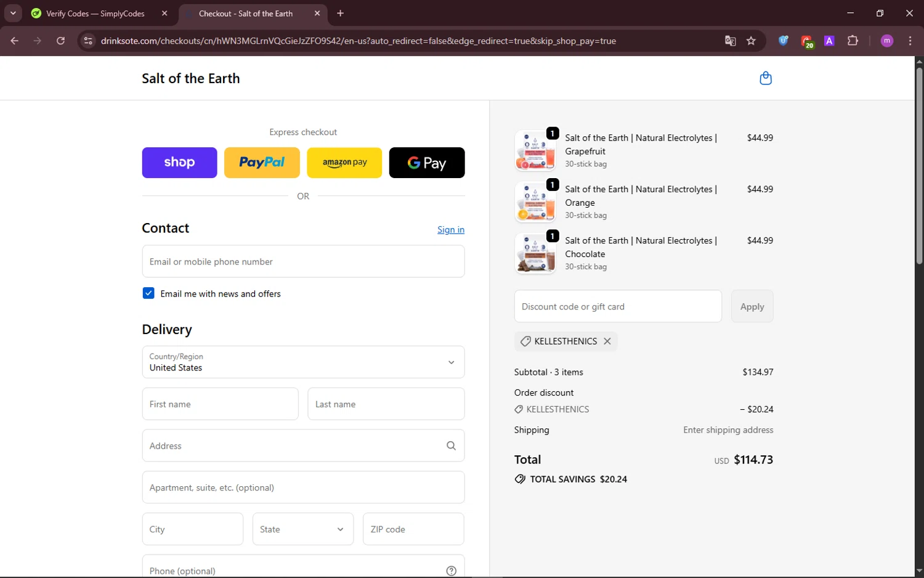Pay with PayPal button

tap(262, 163)
